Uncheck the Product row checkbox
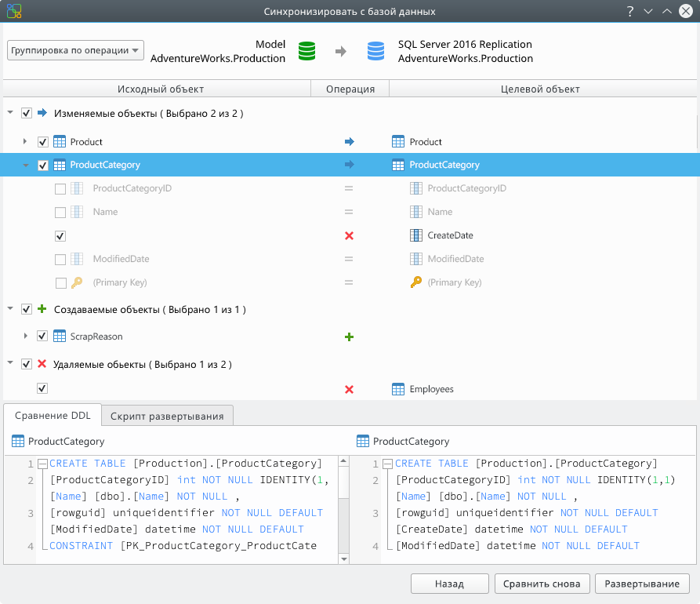Viewport: 700px width, 604px height. (x=42, y=142)
